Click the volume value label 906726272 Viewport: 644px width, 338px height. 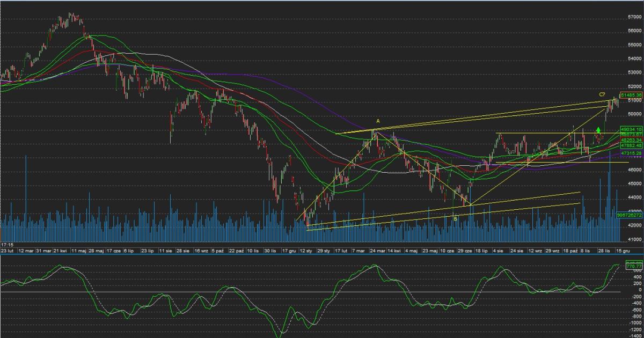point(630,215)
